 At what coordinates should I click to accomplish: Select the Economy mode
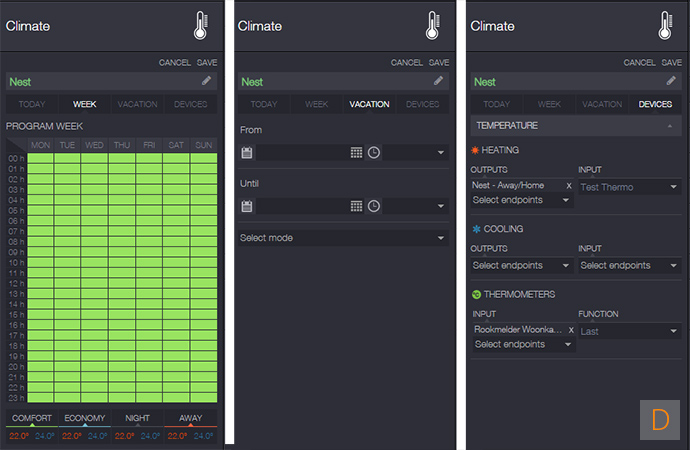84,418
